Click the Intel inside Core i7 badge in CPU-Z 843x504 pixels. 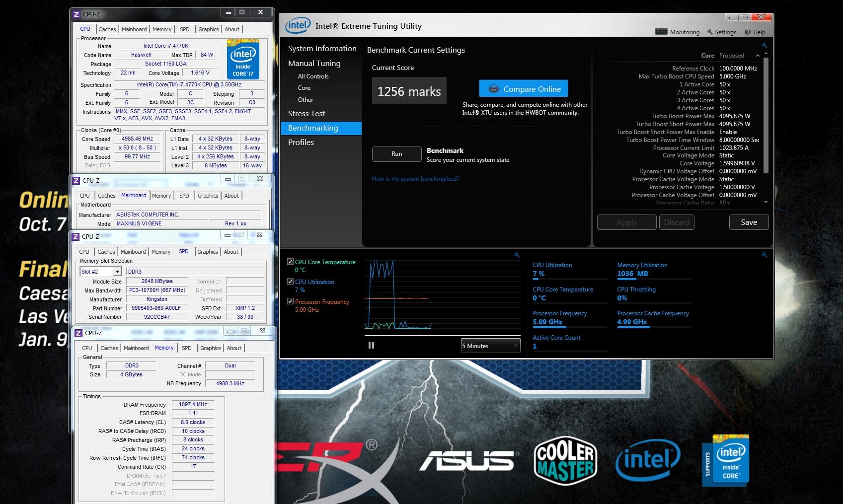(243, 60)
